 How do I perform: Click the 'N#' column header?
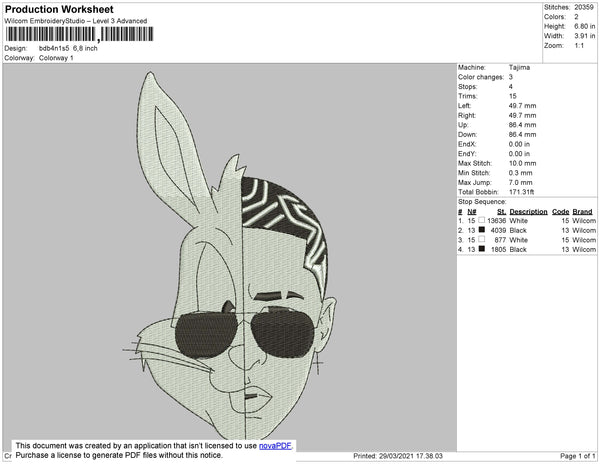pyautogui.click(x=472, y=212)
